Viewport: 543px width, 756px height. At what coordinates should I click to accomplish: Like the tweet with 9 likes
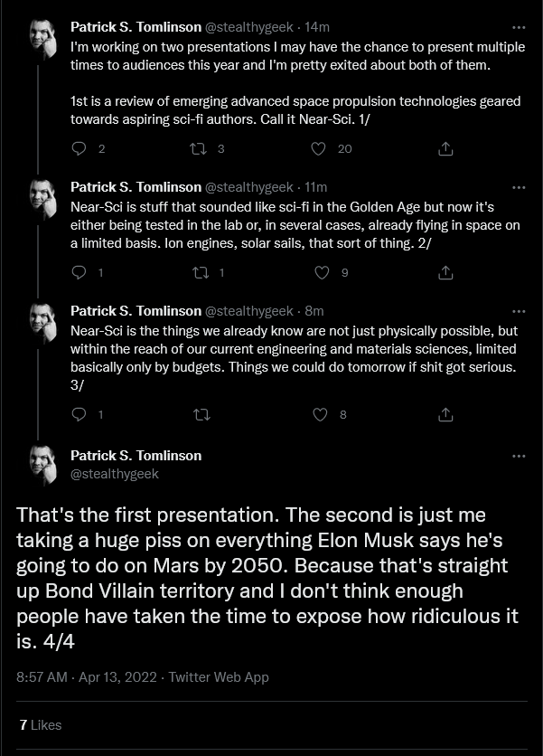pyautogui.click(x=322, y=272)
